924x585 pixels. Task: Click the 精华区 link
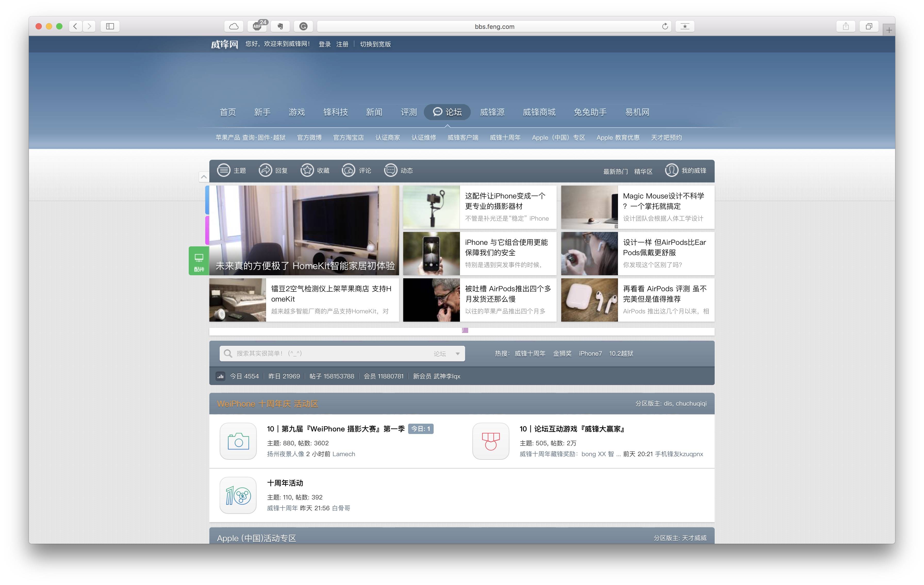click(x=643, y=171)
